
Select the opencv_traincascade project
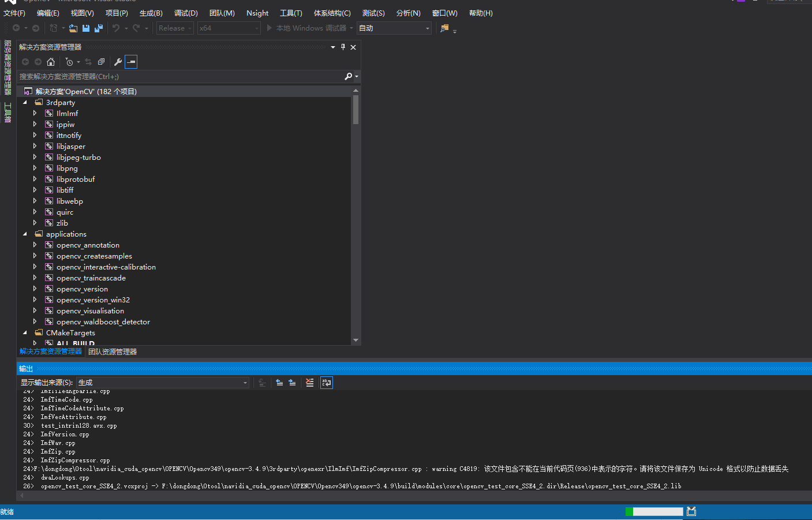click(x=91, y=278)
